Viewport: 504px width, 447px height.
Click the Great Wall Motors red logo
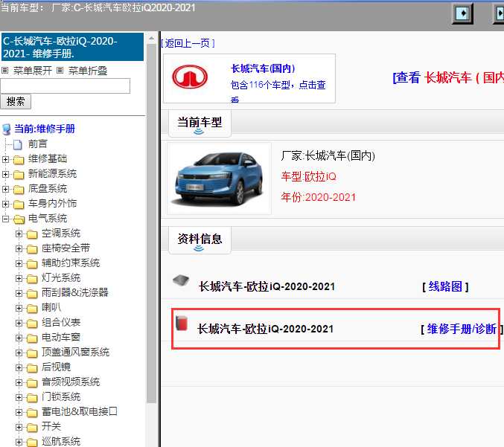tap(190, 77)
